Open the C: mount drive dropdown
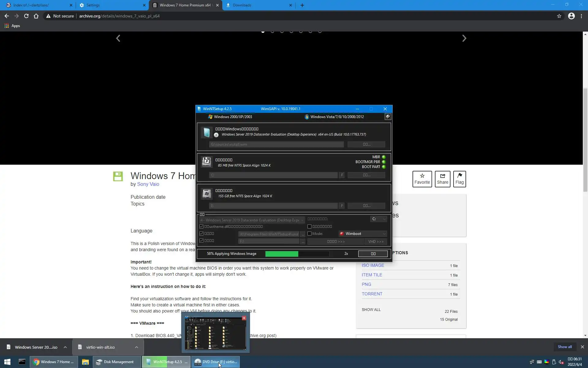 click(379, 219)
